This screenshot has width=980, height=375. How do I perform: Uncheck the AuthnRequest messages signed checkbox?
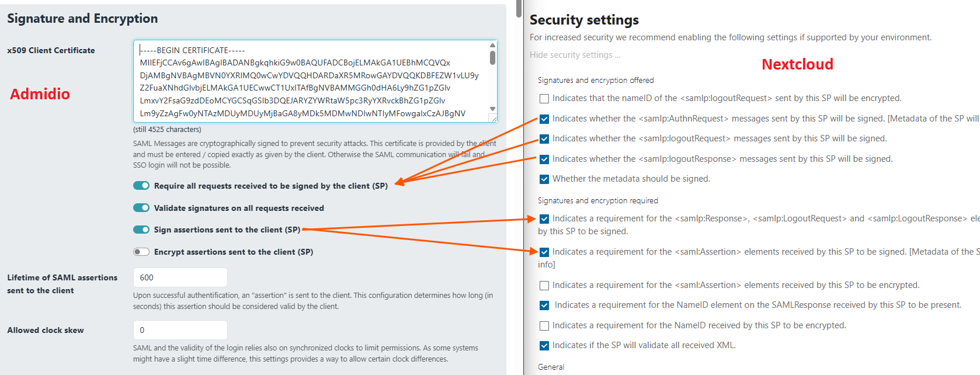click(x=544, y=119)
